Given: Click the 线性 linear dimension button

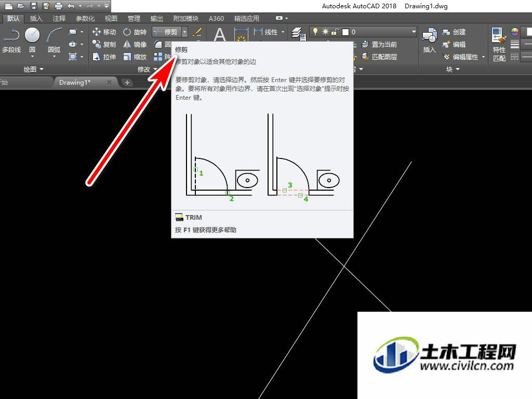Looking at the screenshot, I should [x=266, y=32].
